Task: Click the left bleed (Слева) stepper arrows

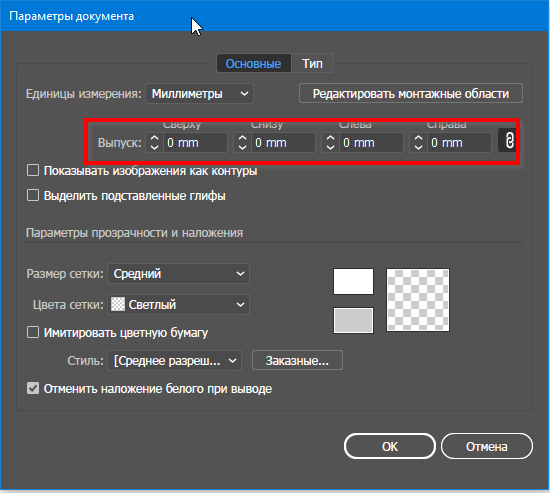Action: point(330,142)
